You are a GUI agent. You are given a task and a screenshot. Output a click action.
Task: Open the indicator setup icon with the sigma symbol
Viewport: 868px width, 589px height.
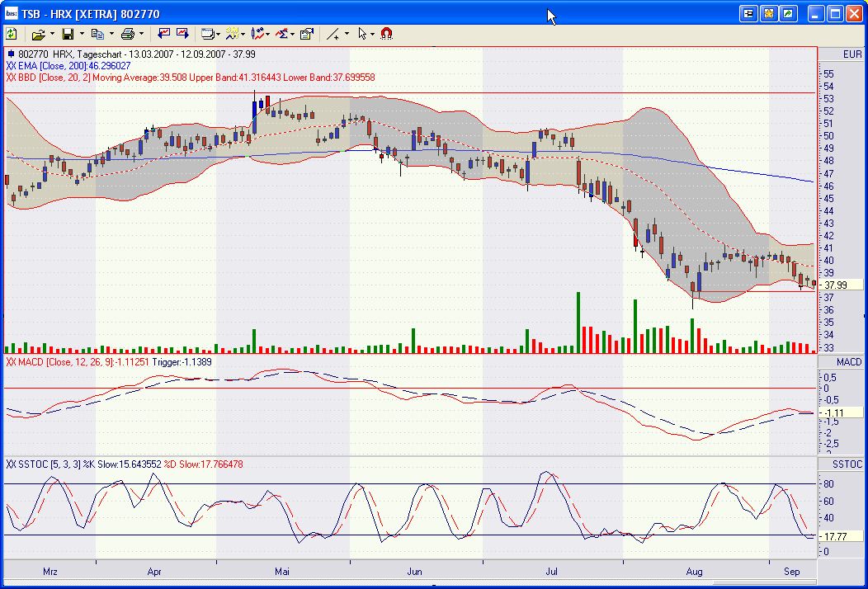(x=281, y=34)
